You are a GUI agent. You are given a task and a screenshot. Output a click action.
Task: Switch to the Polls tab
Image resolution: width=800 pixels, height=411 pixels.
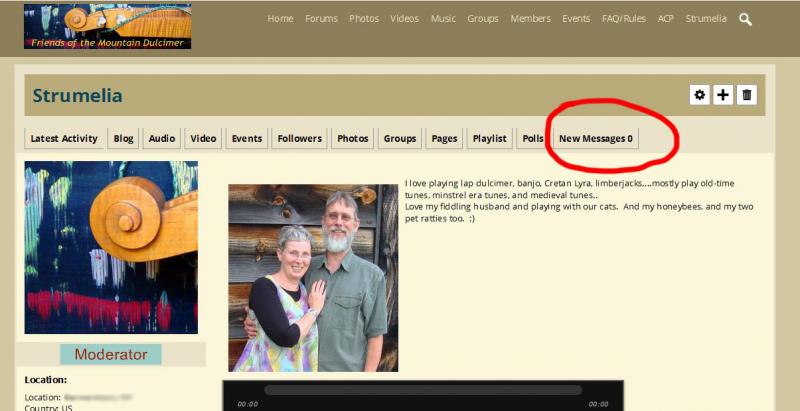[x=531, y=138]
